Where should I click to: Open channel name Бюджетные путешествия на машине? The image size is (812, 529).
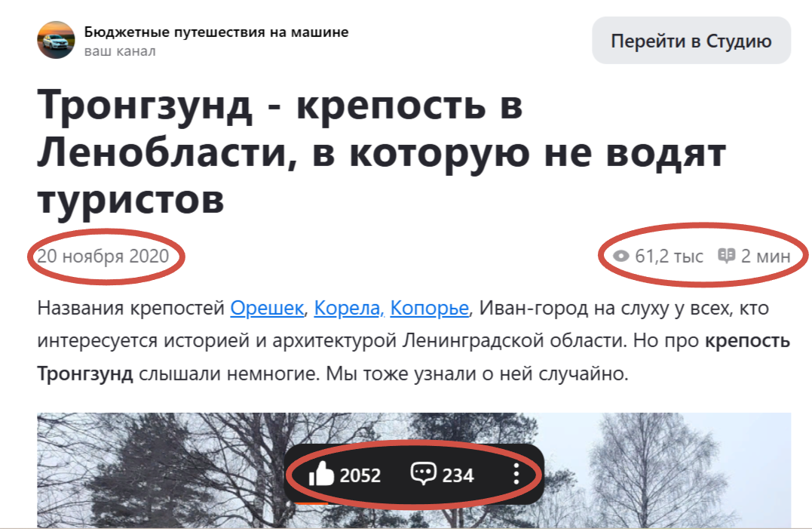(216, 32)
